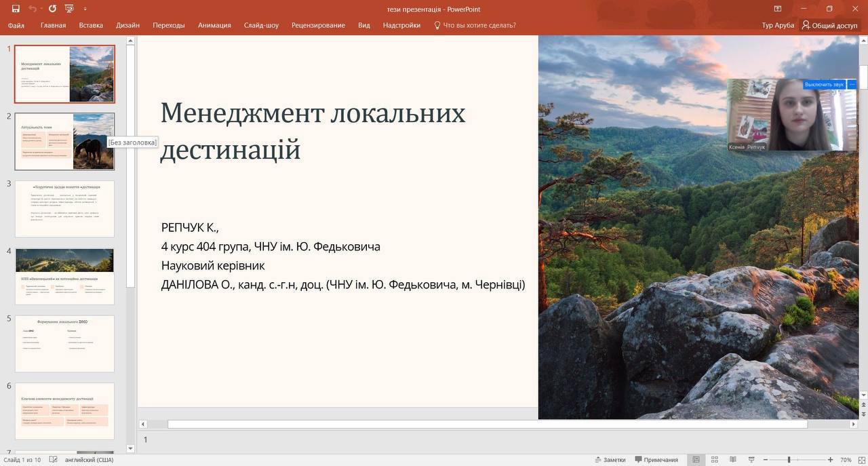Click the 70% zoom level value
Image resolution: width=868 pixels, height=466 pixels.
tap(846, 460)
